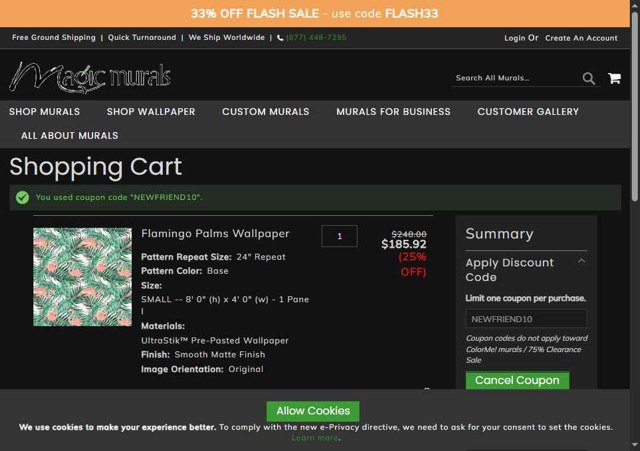Open Shop Wallpaper menu
The image size is (640, 451).
click(151, 111)
